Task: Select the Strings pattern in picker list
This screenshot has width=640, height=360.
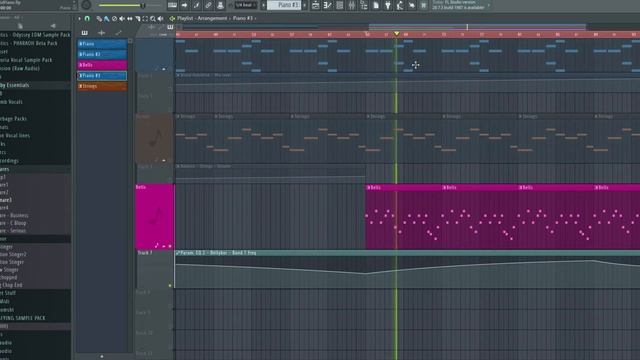Action: click(x=102, y=86)
